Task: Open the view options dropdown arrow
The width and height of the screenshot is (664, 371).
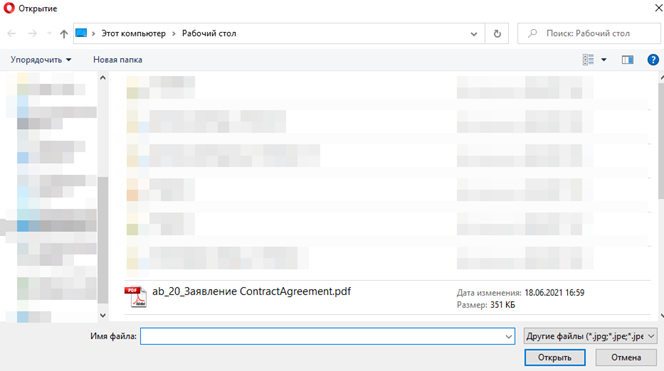Action: click(604, 60)
